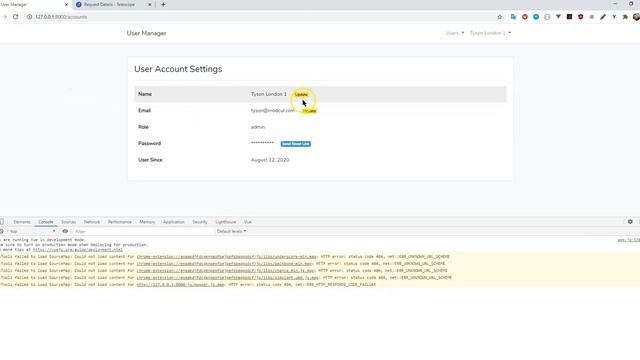Switch to the Performance DevTools tab
The width and height of the screenshot is (640, 360).
[x=120, y=222]
